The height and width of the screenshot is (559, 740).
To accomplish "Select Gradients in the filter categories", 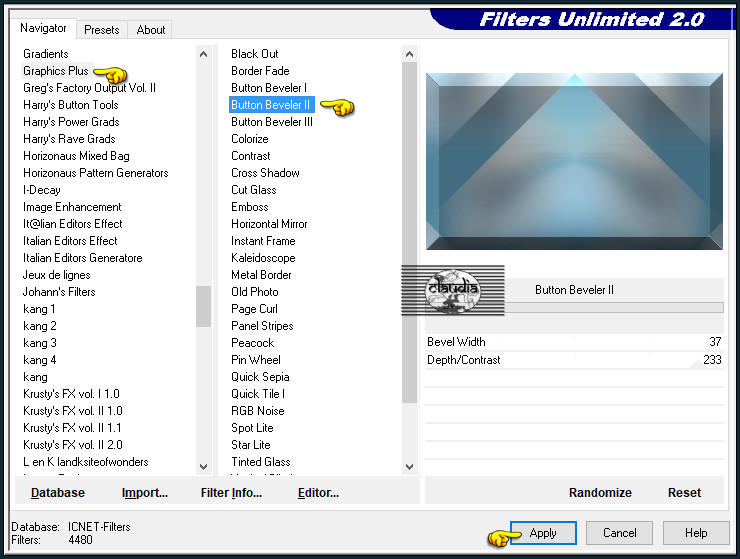I will click(x=46, y=54).
